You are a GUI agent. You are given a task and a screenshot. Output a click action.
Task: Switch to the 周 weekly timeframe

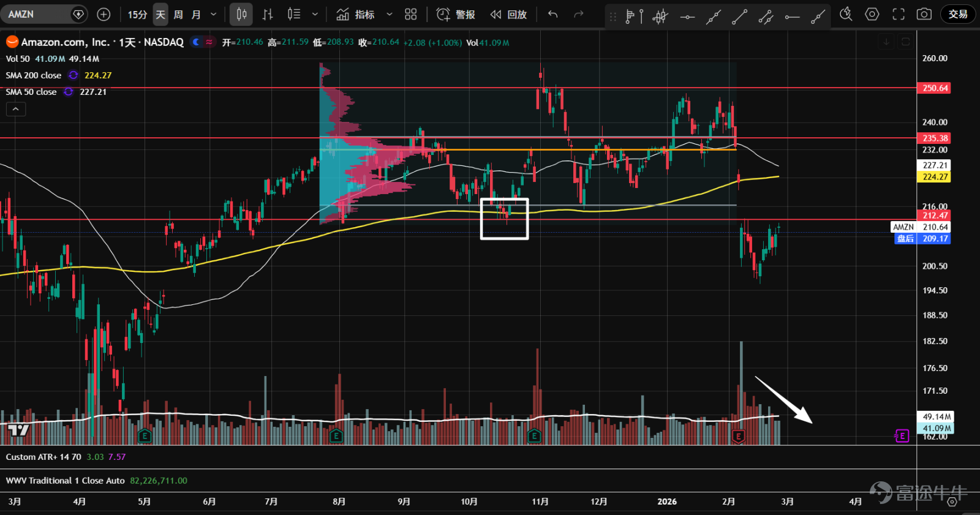click(x=178, y=14)
